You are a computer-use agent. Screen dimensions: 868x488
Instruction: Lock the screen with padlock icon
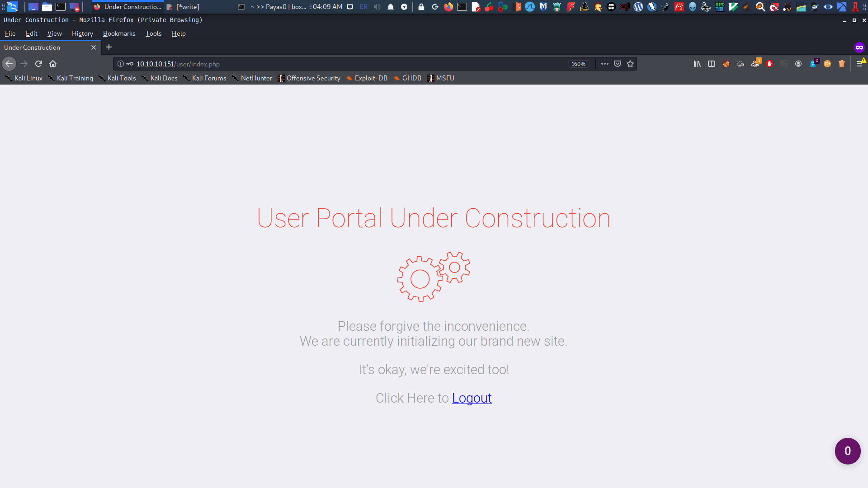(x=421, y=7)
